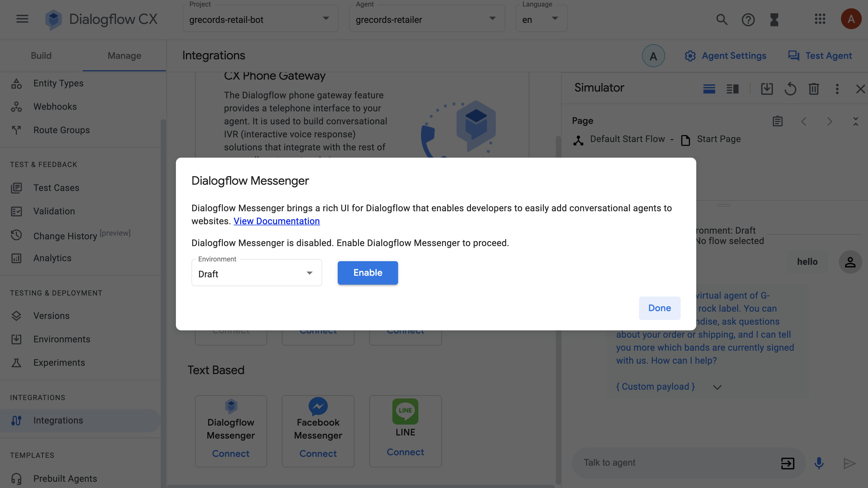This screenshot has height=488, width=868.
Task: Switch to the Build tab
Action: tap(41, 56)
